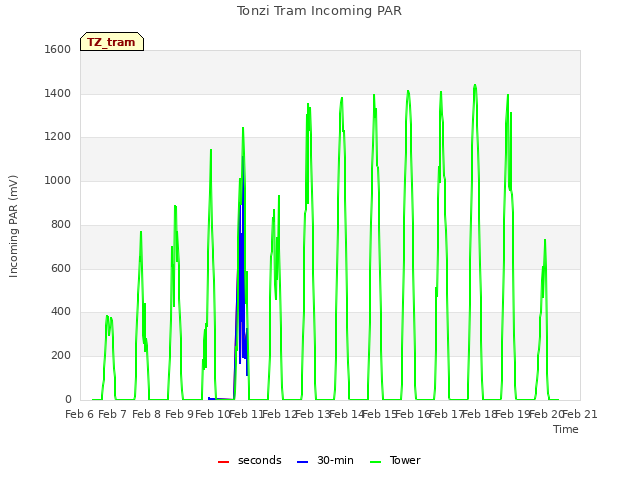640x480 pixels.
Task: Toggle the seconds series in the legend
Action: [x=250, y=461]
